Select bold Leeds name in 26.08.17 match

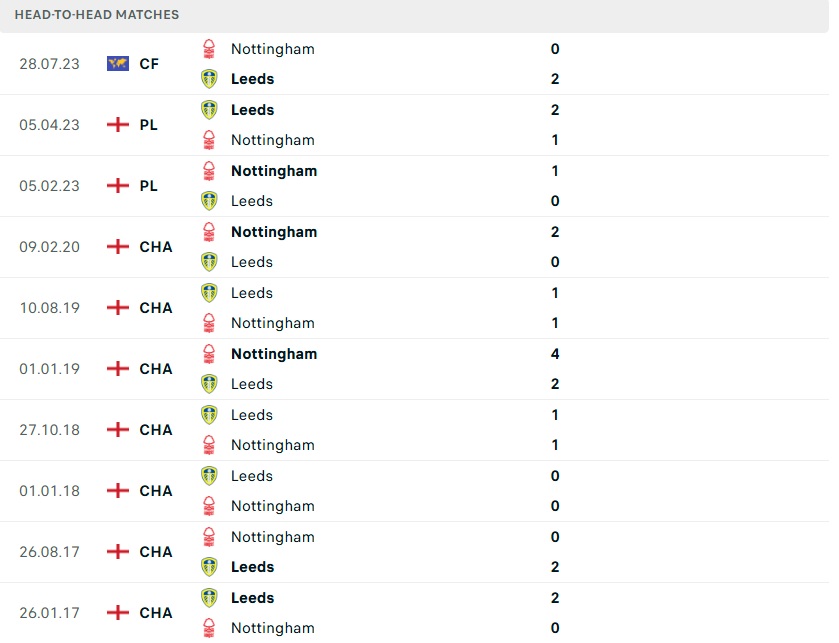pos(252,567)
